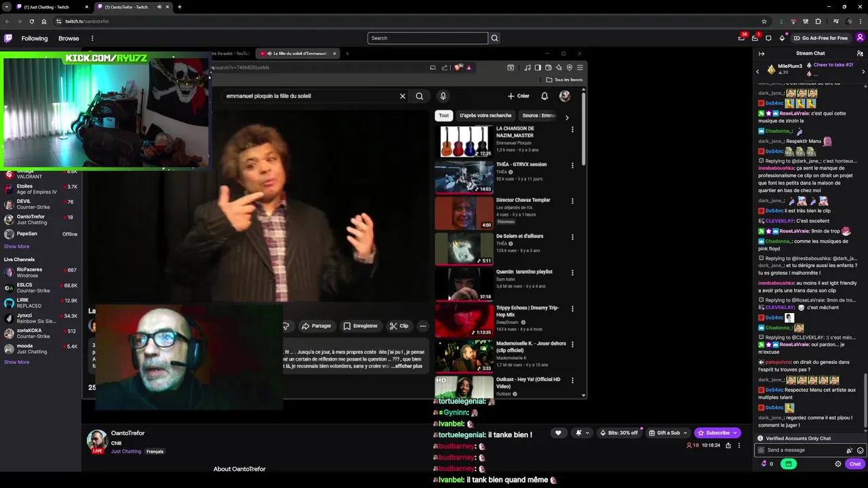Open RicFazeres live channel in sidebar
868x488 pixels.
click(x=41, y=272)
